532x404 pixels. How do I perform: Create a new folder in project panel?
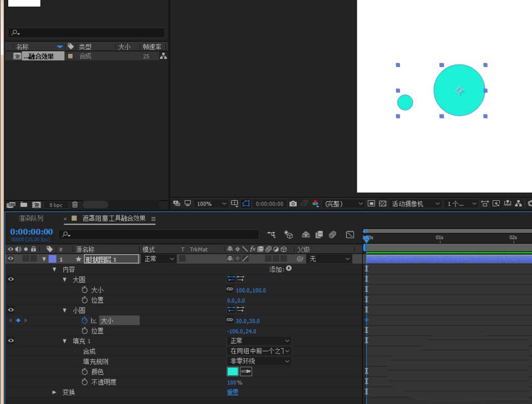pyautogui.click(x=23, y=204)
